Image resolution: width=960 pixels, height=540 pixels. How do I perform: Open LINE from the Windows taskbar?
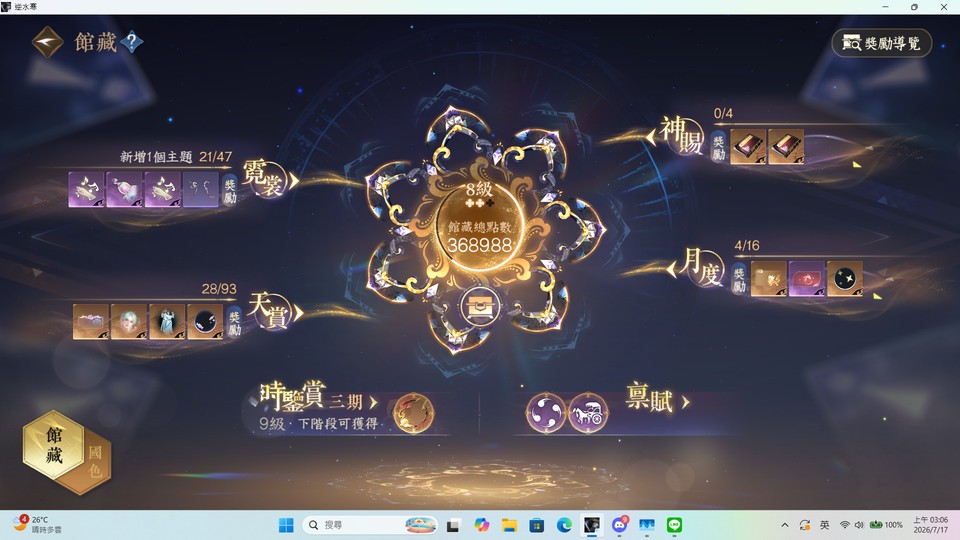tap(674, 525)
